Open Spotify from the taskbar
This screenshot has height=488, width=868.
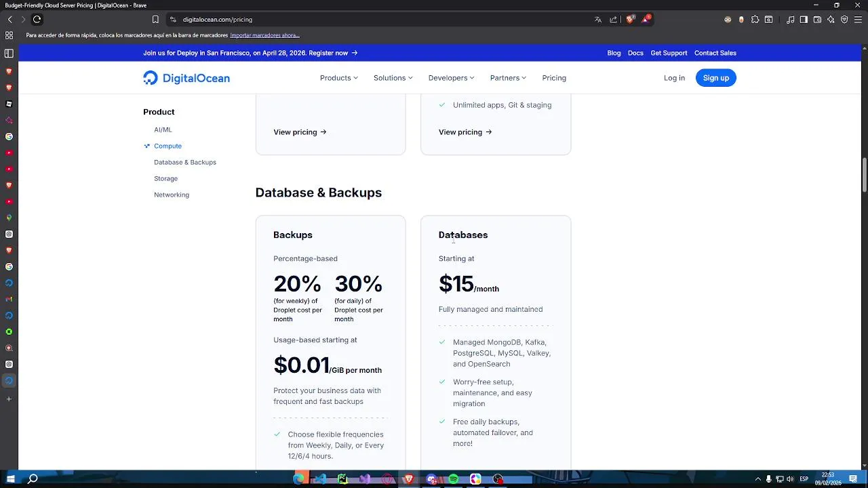pyautogui.click(x=454, y=479)
